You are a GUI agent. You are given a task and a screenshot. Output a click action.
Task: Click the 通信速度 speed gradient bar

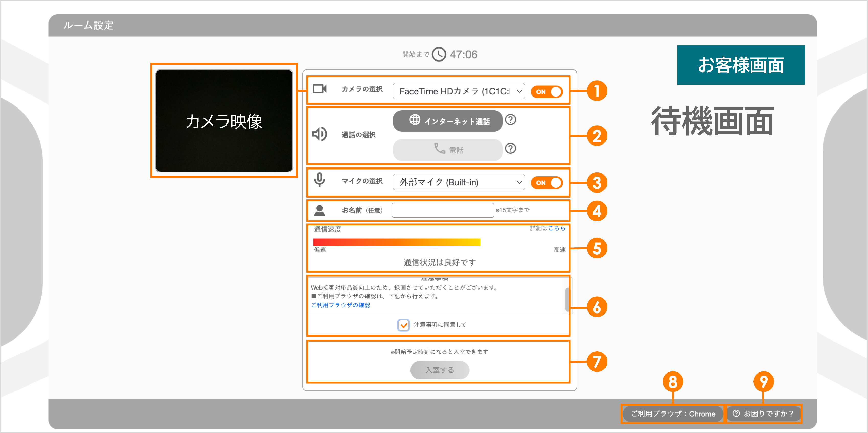coord(397,242)
